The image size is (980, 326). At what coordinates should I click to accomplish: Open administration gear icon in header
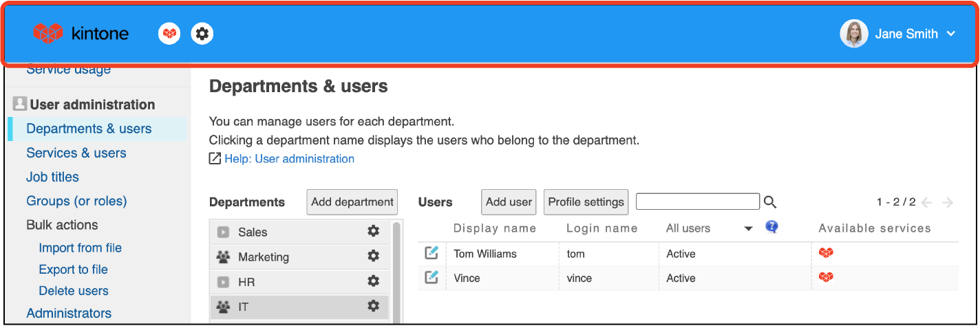coord(202,33)
